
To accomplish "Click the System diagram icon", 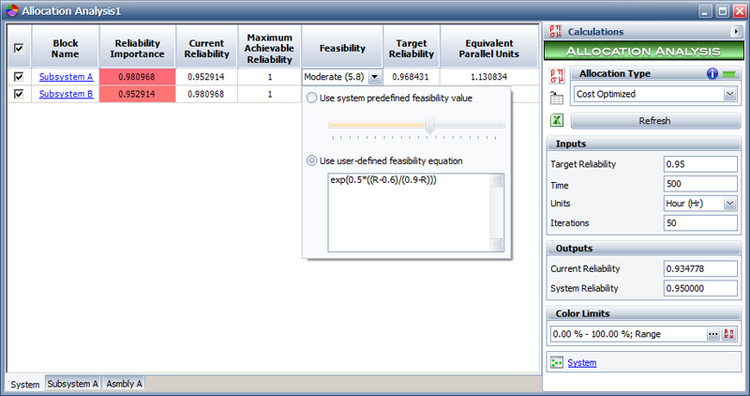I will pyautogui.click(x=556, y=363).
